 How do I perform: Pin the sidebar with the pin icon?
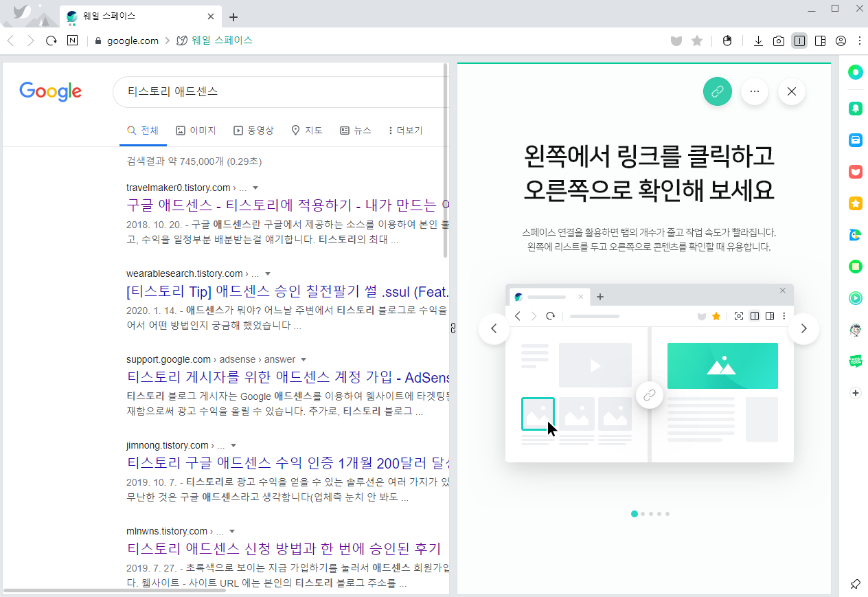click(855, 584)
